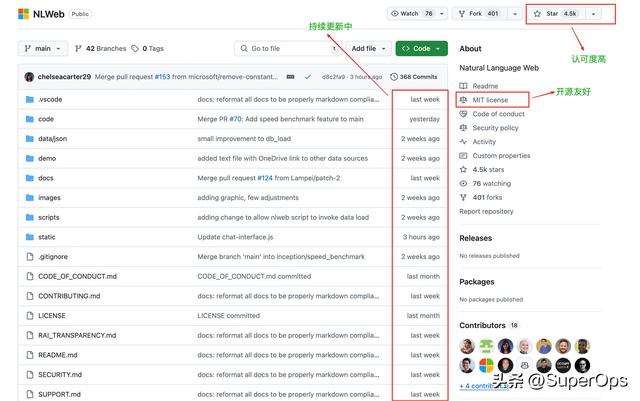
Task: Open the data/json folder
Action: pyautogui.click(x=52, y=138)
